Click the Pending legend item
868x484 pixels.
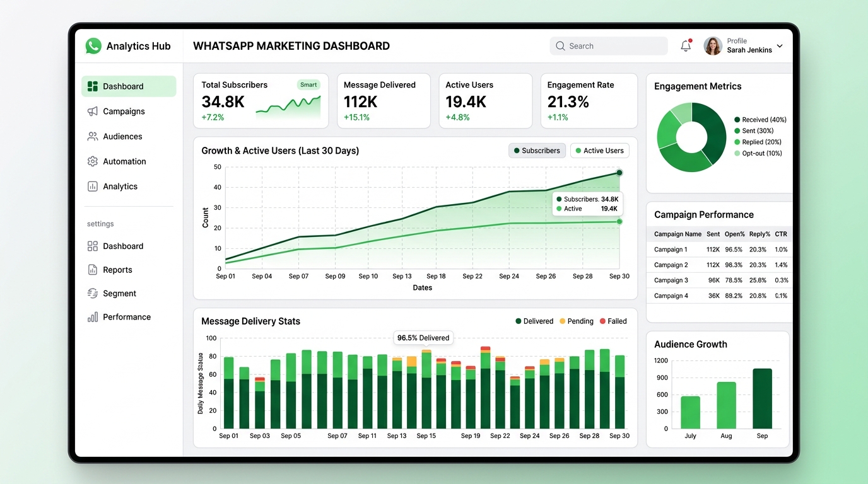577,321
